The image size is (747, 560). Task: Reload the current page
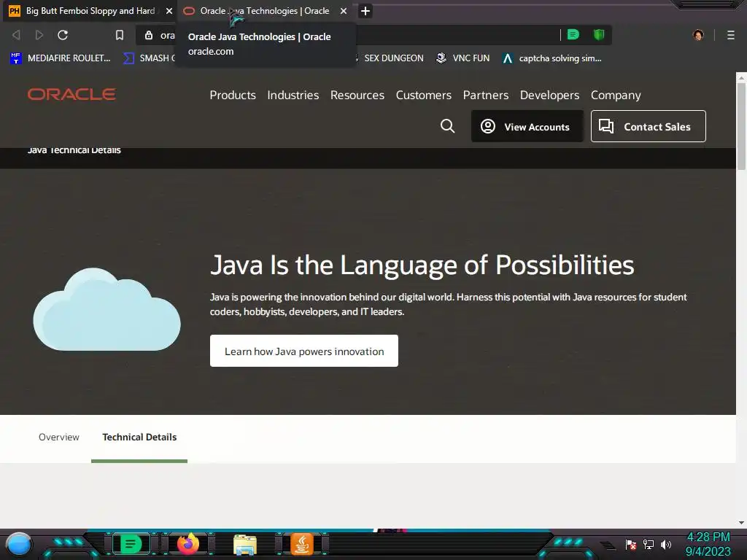click(63, 35)
